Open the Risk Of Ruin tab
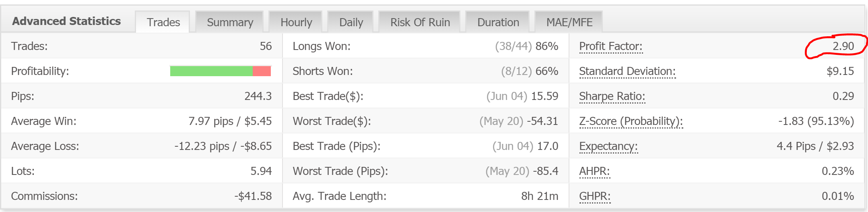868x212 pixels. [x=420, y=22]
